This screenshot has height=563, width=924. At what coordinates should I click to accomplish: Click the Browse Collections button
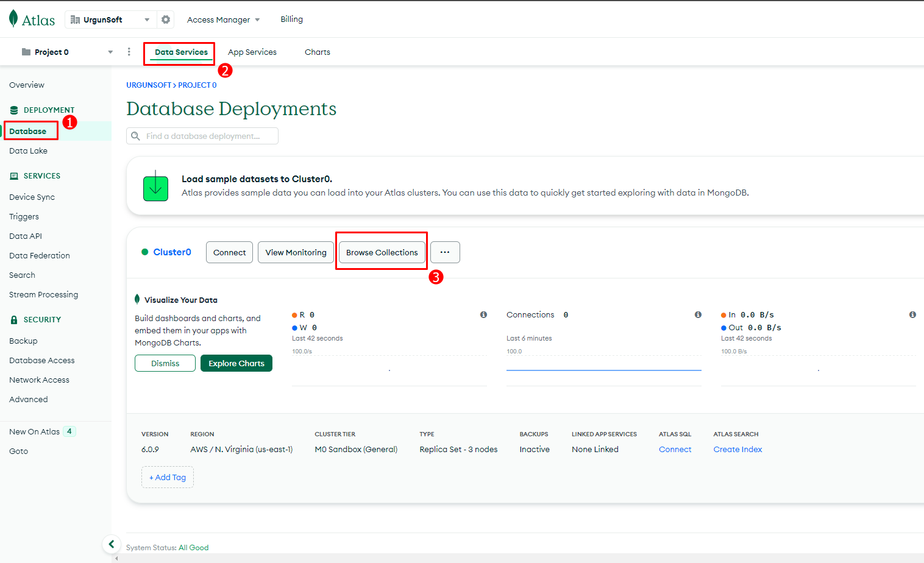tap(382, 252)
